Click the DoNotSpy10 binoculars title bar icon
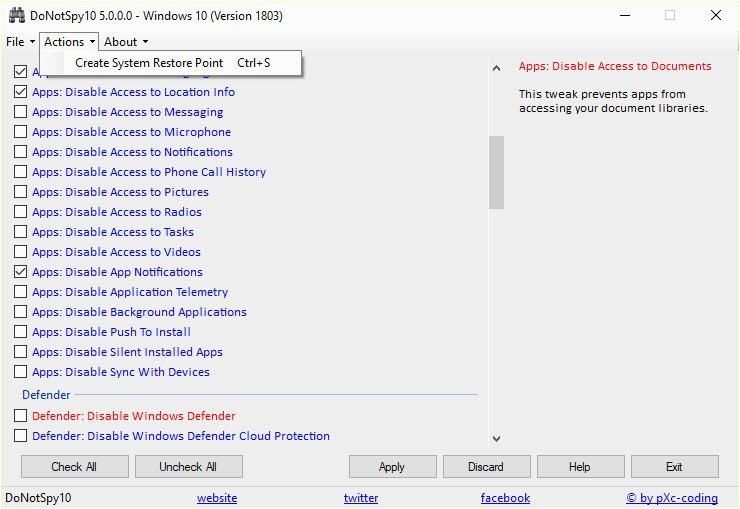740x509 pixels. click(x=16, y=16)
